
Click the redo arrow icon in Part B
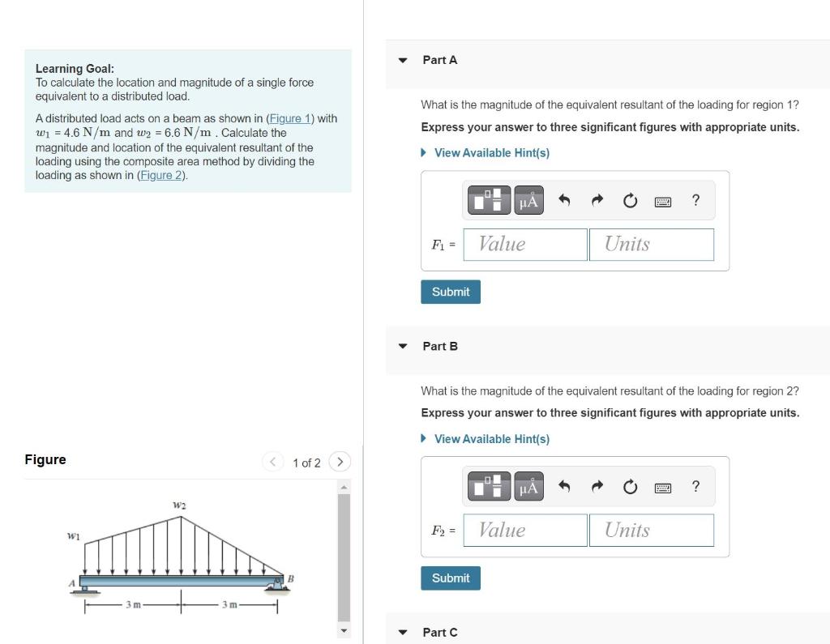(x=597, y=486)
